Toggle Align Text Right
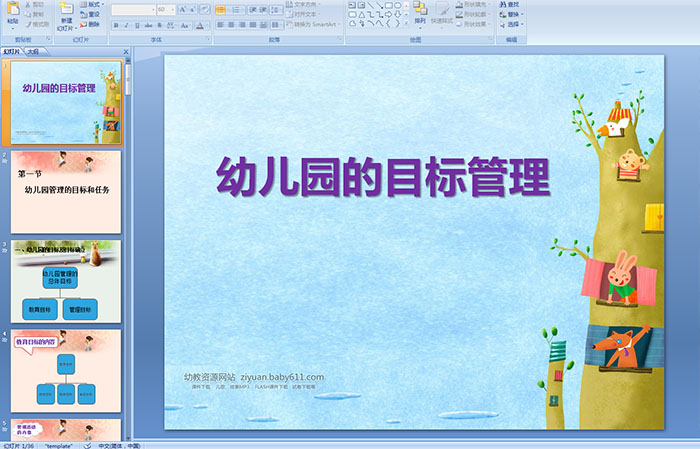Image resolution: width=700 pixels, height=449 pixels. point(242,25)
